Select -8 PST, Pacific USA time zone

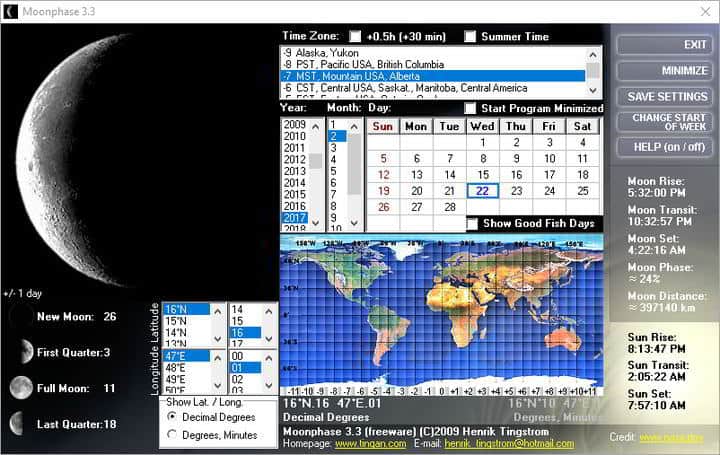point(433,64)
